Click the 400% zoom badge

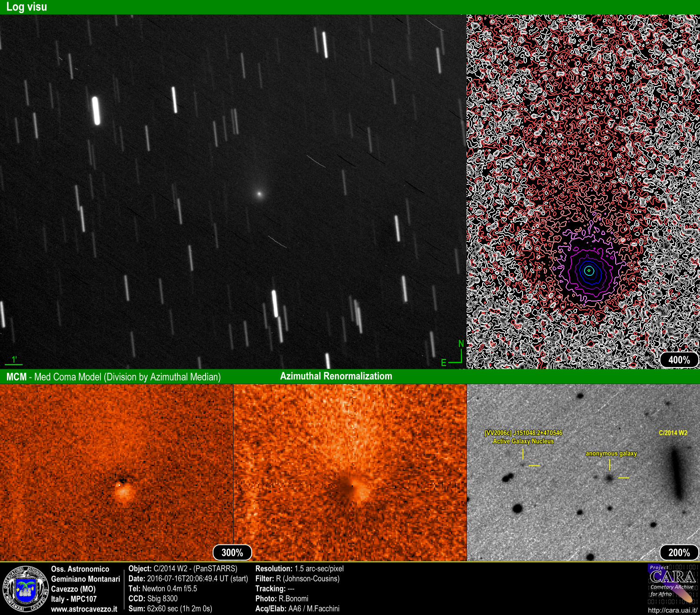click(x=679, y=360)
